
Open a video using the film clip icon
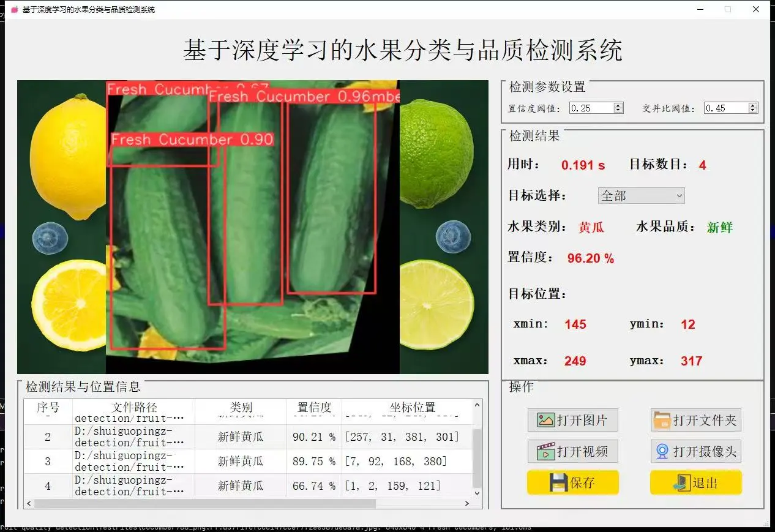pyautogui.click(x=572, y=451)
